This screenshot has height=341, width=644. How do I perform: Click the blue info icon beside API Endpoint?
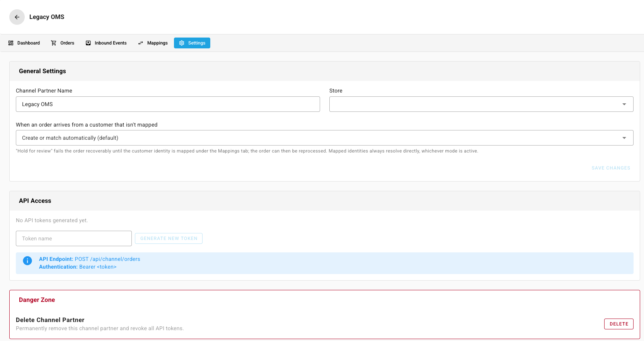[27, 261]
